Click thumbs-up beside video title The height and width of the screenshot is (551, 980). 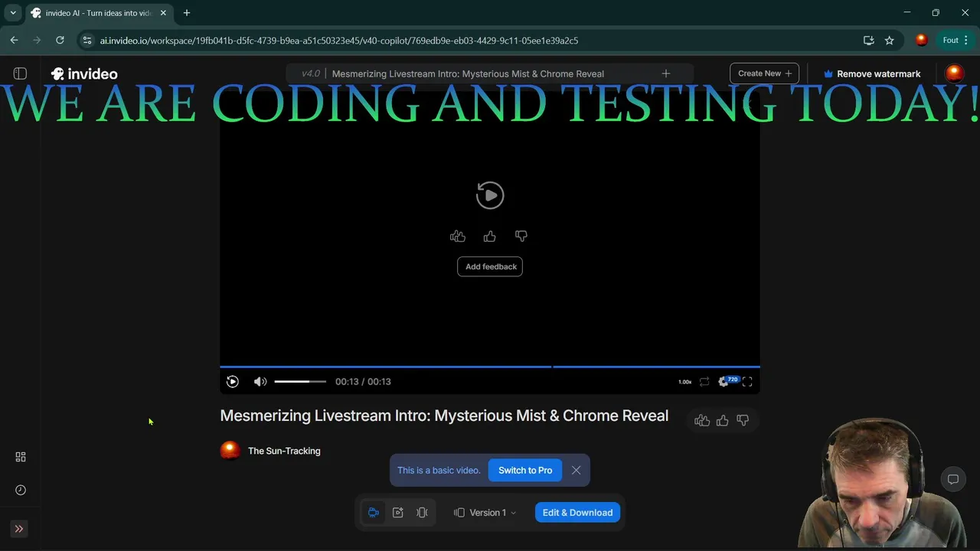click(723, 420)
